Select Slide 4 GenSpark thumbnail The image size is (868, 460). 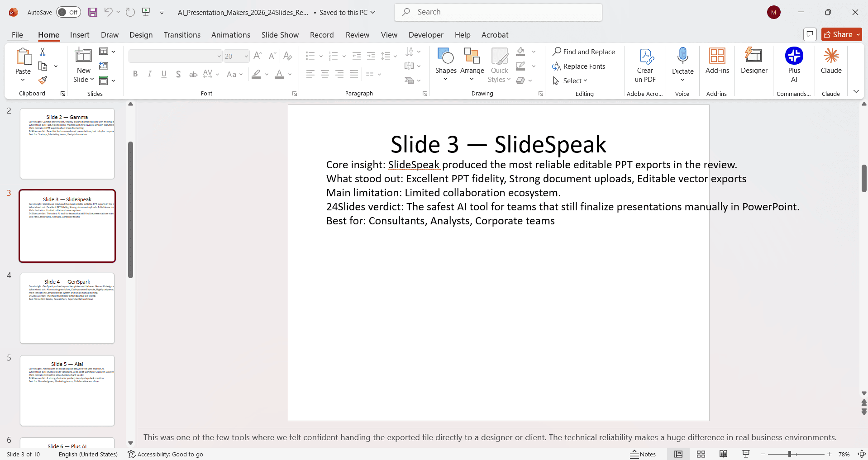click(x=67, y=308)
